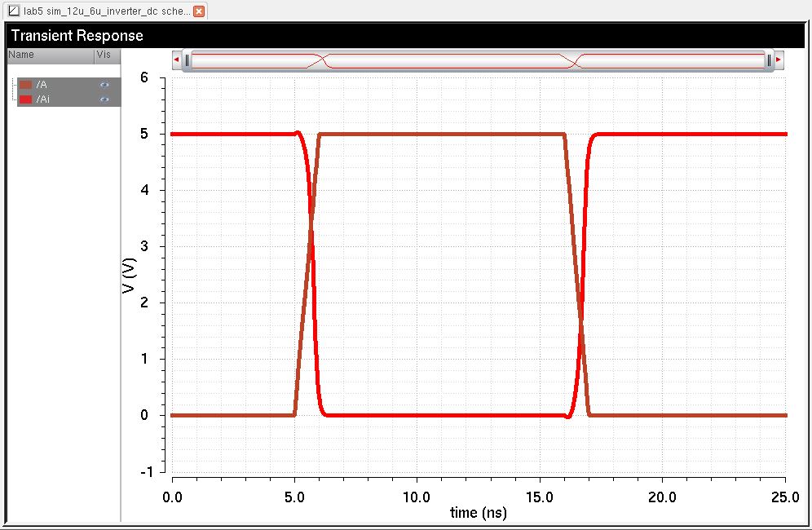The width and height of the screenshot is (812, 530).
Task: Toggle visibility of the /Ai signal
Action: (104, 99)
